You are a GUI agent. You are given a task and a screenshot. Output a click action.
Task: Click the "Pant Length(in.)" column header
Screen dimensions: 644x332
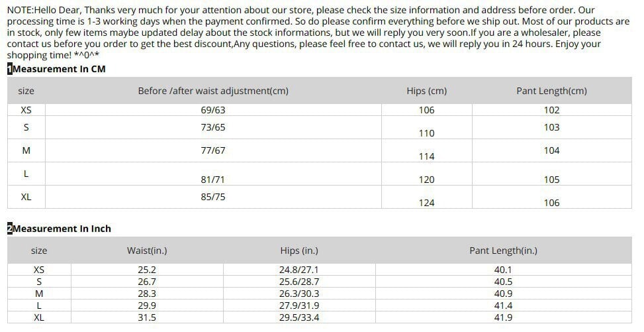pos(503,250)
